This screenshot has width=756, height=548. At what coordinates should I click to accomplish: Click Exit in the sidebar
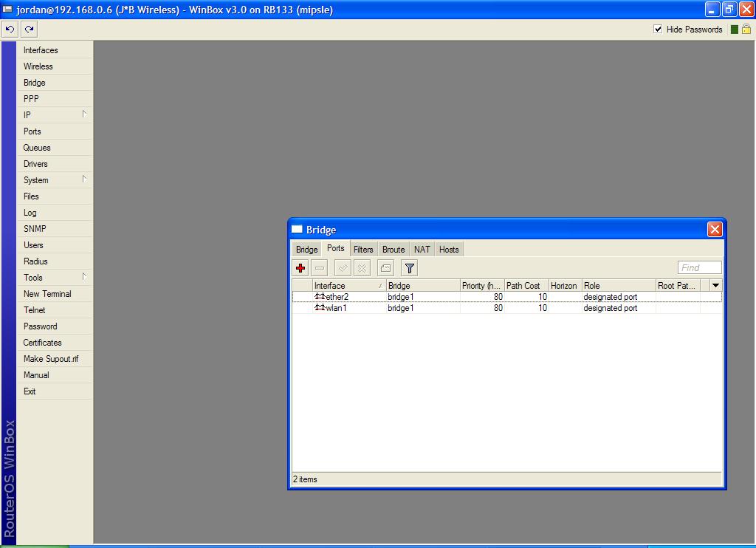54,391
